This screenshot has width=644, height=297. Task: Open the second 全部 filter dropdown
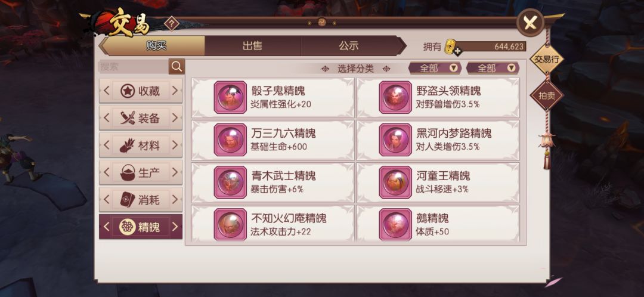pos(493,68)
